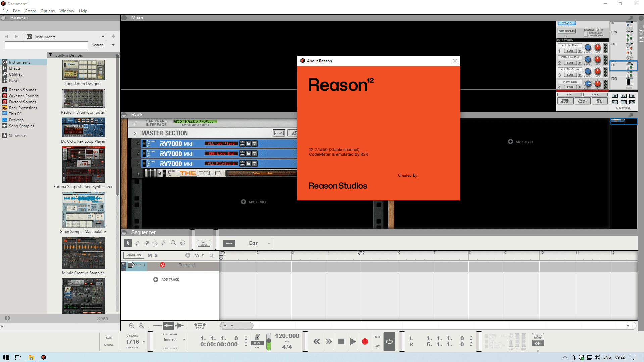The width and height of the screenshot is (644, 362).
Task: Click the Play button in transport
Action: tap(353, 342)
